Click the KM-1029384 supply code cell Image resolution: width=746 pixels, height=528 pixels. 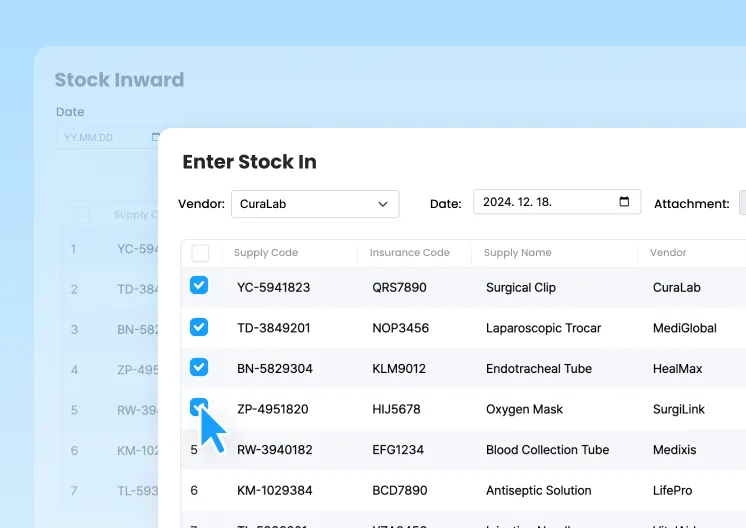coord(274,491)
